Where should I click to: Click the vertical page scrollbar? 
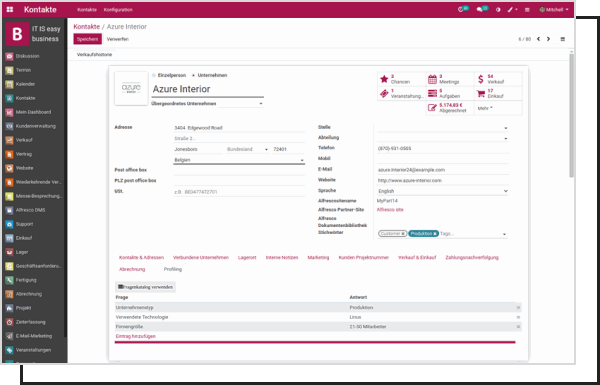click(x=572, y=115)
